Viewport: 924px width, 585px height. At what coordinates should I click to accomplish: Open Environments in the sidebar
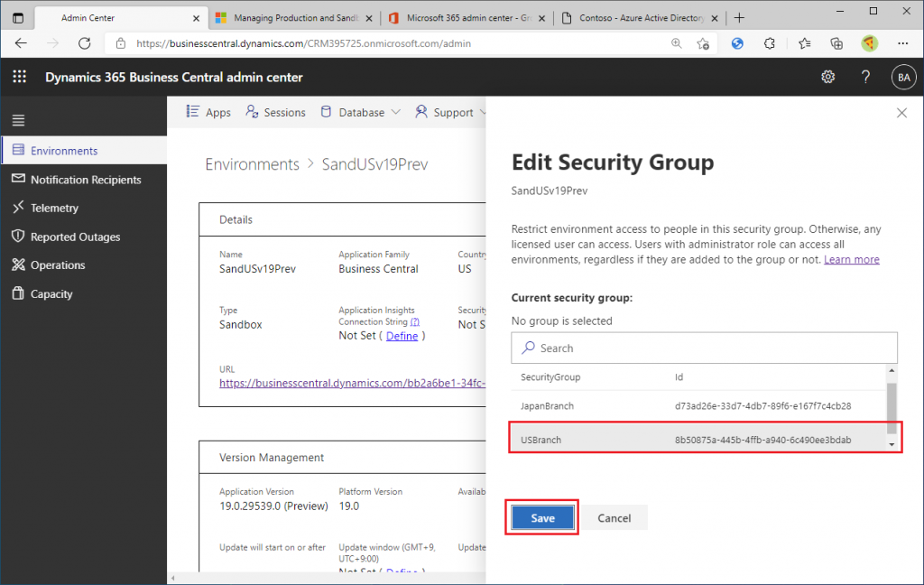tap(84, 151)
